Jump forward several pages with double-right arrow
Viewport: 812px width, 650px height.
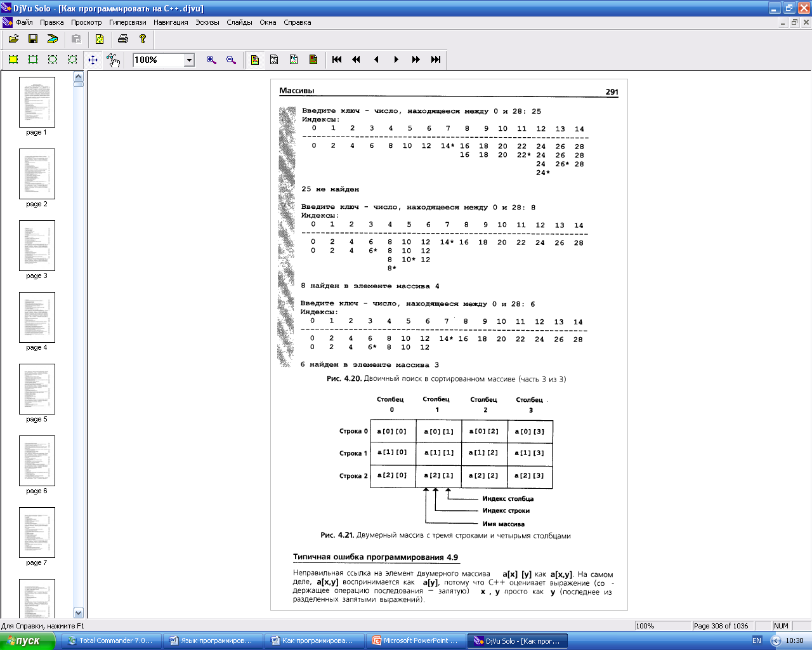(416, 60)
